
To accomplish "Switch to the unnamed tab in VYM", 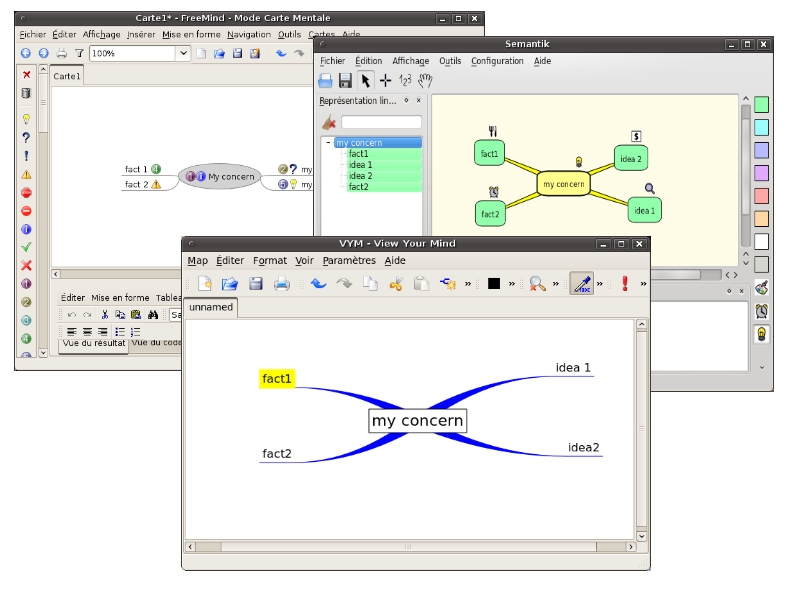I will tap(211, 307).
